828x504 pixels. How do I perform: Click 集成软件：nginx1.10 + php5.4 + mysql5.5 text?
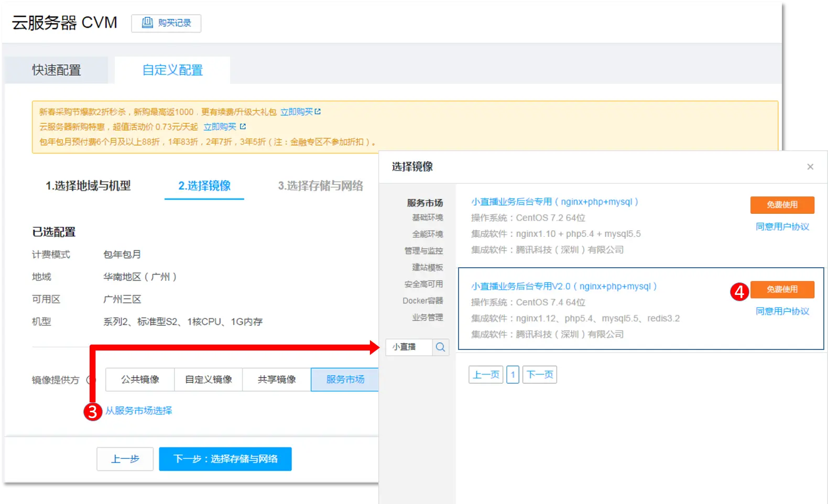(x=556, y=234)
